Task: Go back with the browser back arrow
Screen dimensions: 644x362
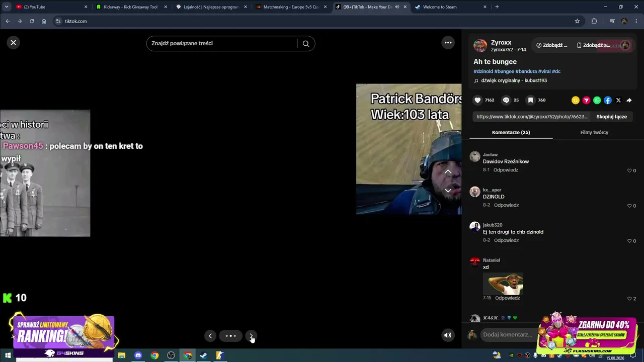Action: pos(8,21)
